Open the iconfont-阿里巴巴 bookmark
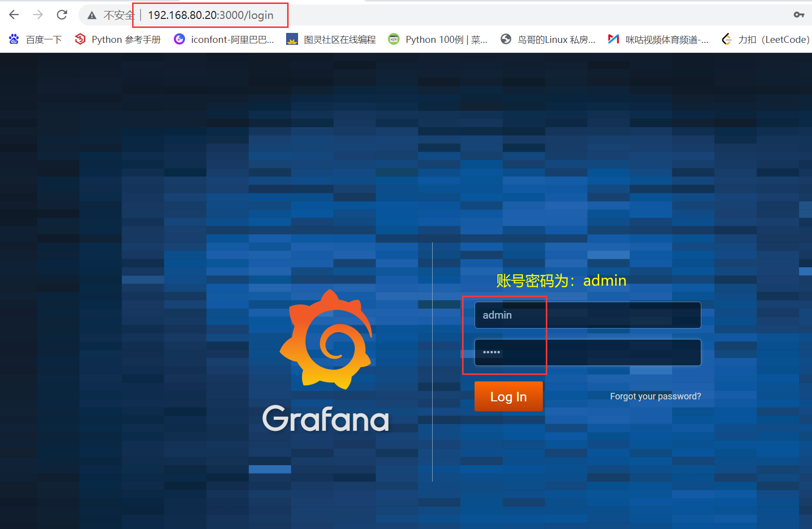The width and height of the screenshot is (812, 529). (x=224, y=39)
